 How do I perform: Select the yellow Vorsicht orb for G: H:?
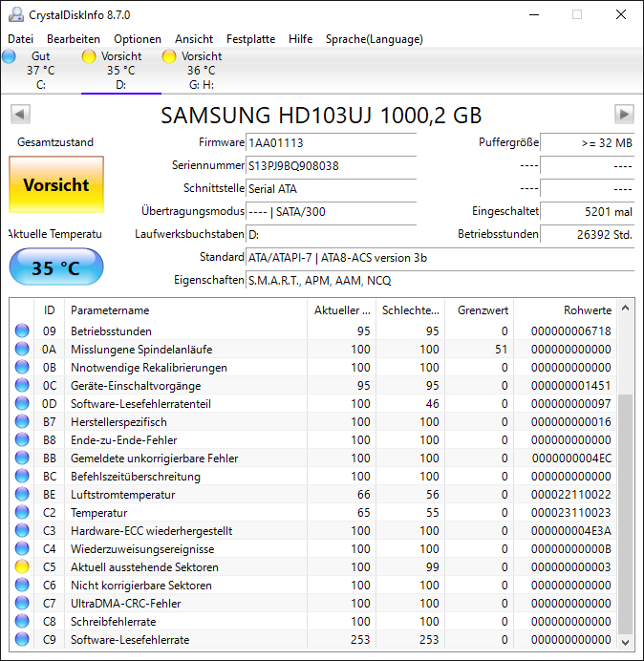pyautogui.click(x=169, y=56)
